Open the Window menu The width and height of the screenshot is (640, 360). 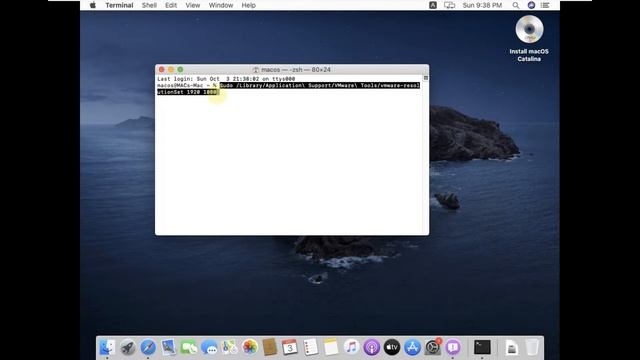click(221, 5)
